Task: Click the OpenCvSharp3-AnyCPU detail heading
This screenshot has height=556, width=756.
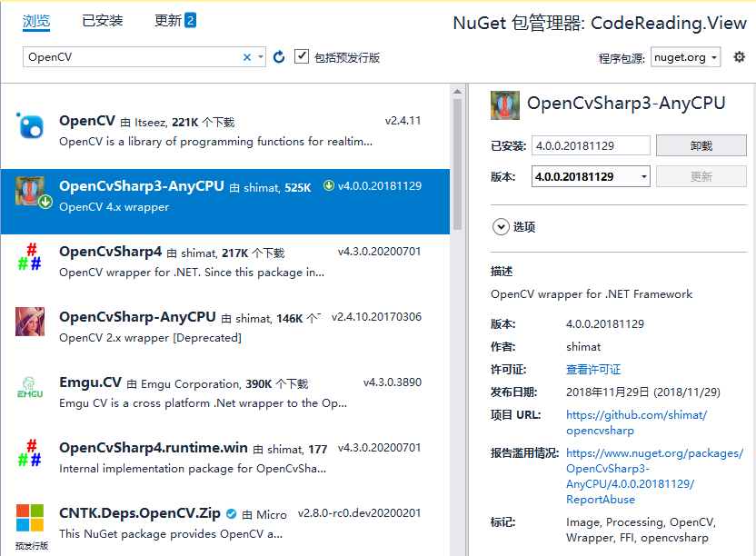Action: point(626,103)
